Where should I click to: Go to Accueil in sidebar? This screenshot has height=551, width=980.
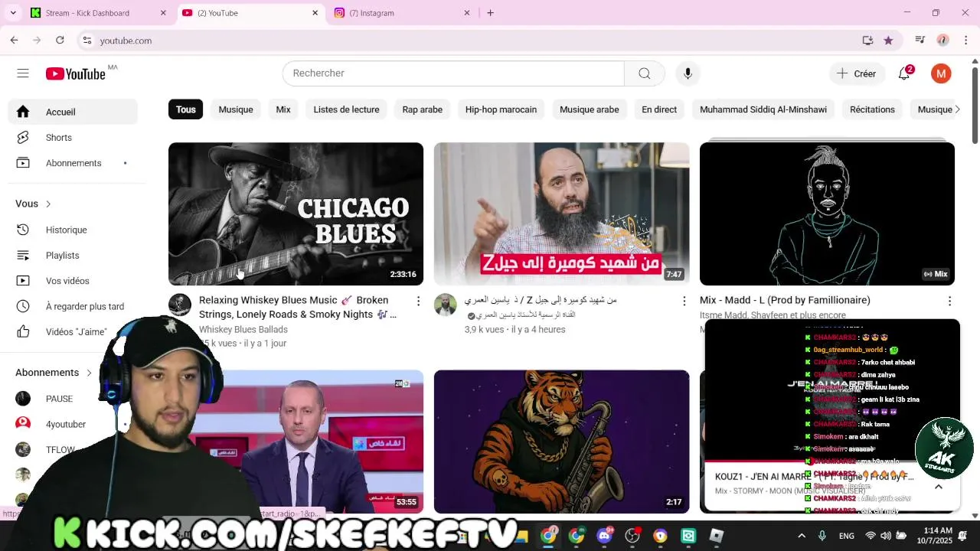pyautogui.click(x=73, y=112)
